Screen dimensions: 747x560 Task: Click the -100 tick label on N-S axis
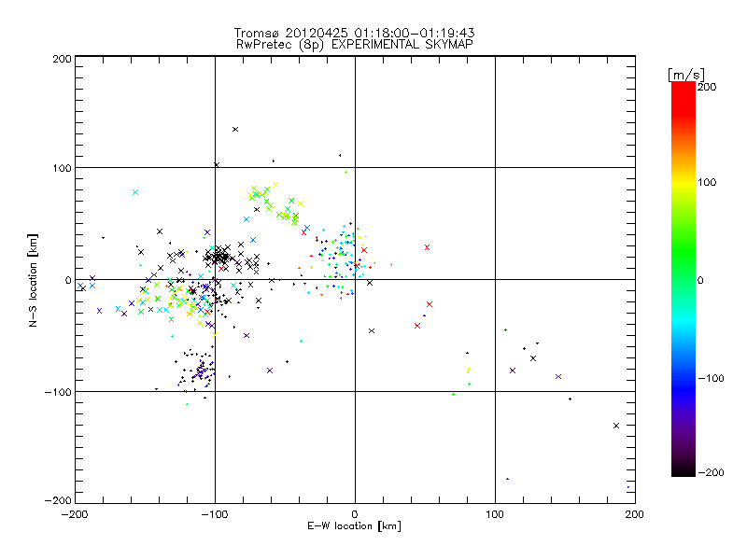pos(58,392)
